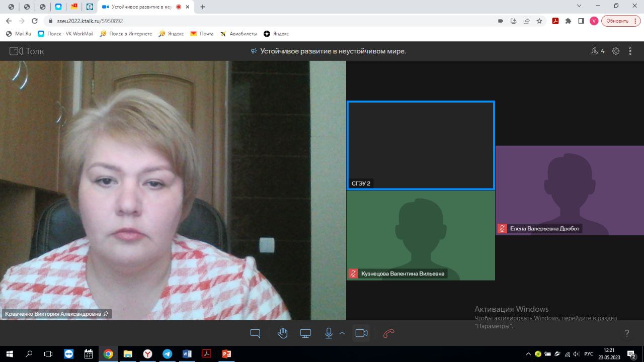Select the СГЭУ 2 participant tile
The height and width of the screenshot is (362, 644).
tap(421, 145)
